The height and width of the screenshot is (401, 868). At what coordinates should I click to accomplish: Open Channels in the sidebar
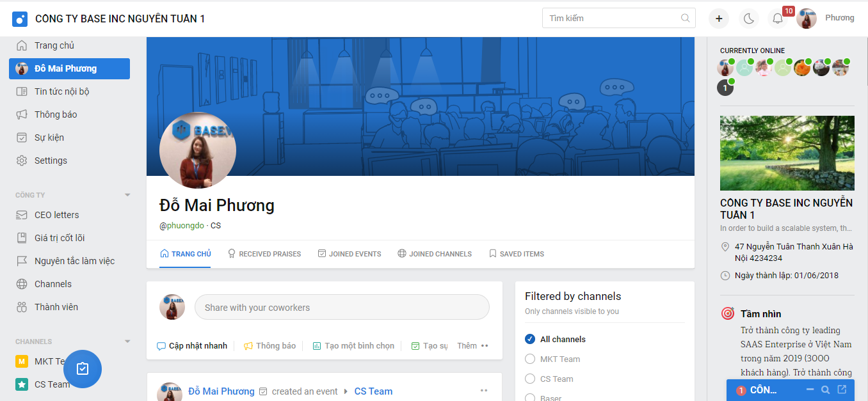[53, 284]
